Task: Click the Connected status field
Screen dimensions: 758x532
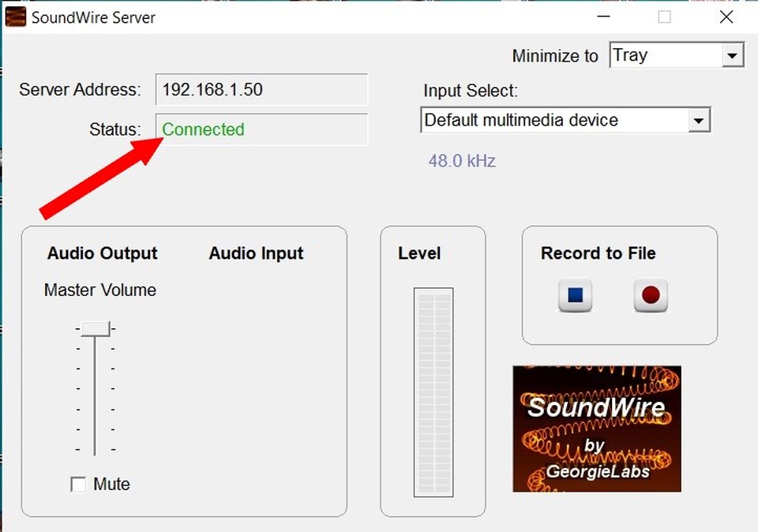Action: [x=261, y=129]
